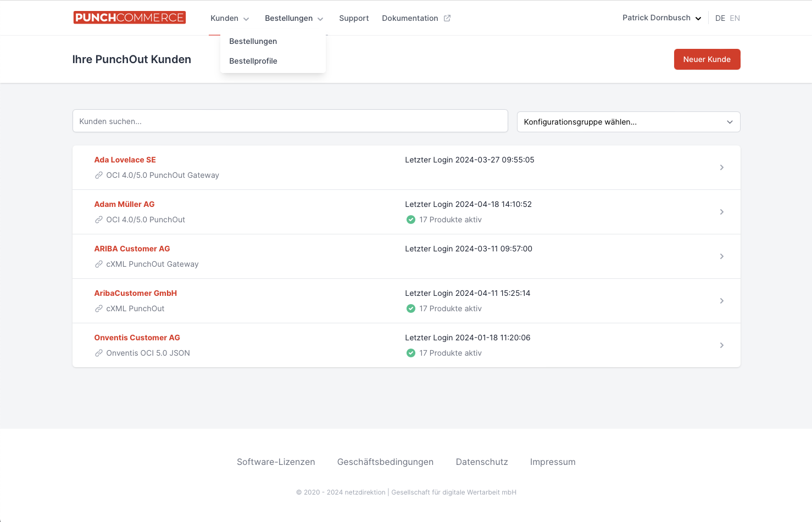Click link icon next to OCI 4.0/5.0 PunchOut

pyautogui.click(x=99, y=220)
